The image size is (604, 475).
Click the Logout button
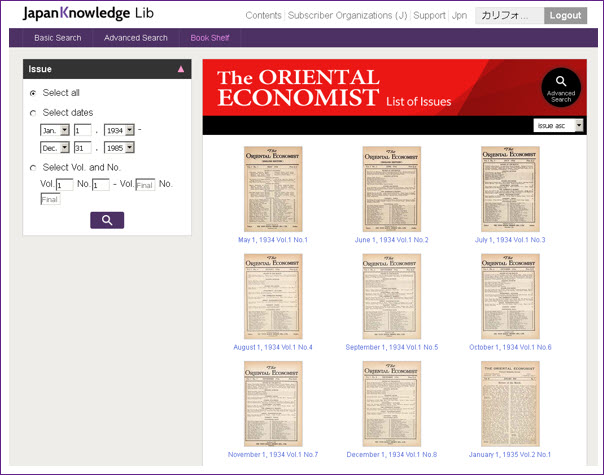[565, 15]
